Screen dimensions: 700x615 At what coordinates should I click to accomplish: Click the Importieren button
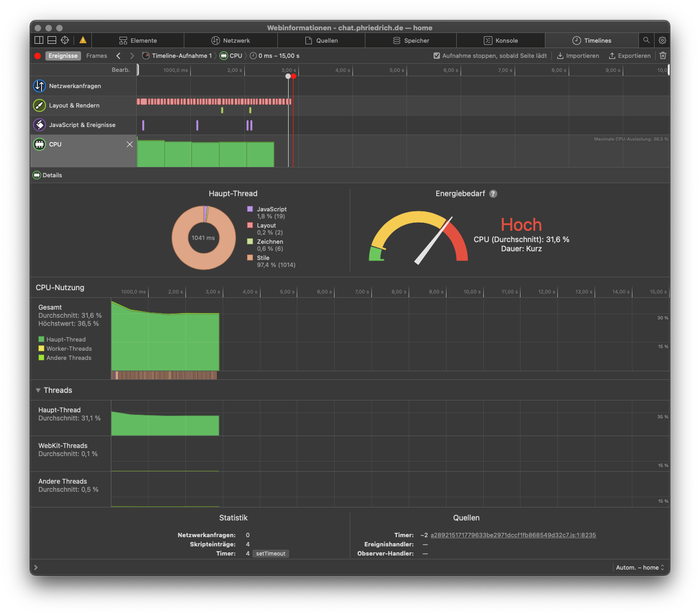click(578, 56)
